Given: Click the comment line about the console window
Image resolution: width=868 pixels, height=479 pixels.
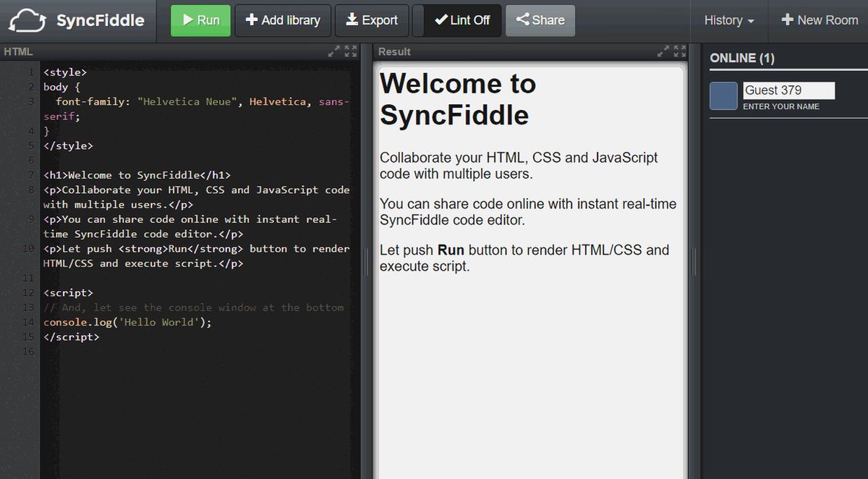Looking at the screenshot, I should click(194, 308).
